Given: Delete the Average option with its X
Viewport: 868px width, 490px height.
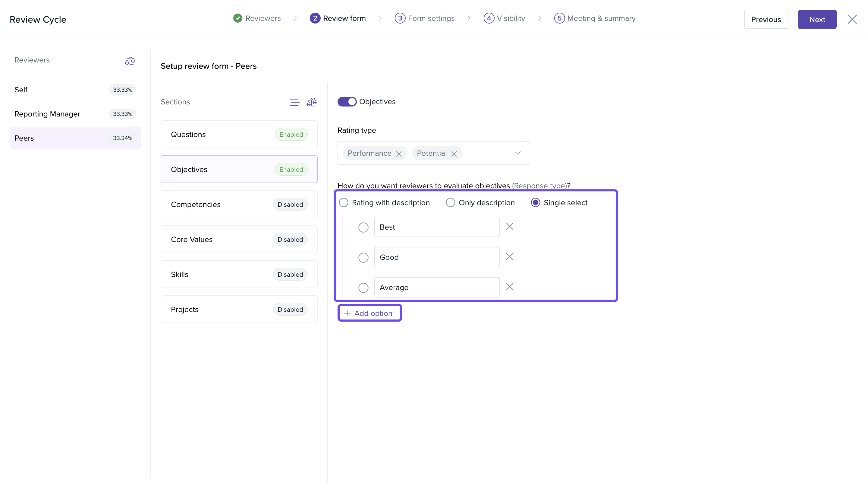Looking at the screenshot, I should coord(509,287).
